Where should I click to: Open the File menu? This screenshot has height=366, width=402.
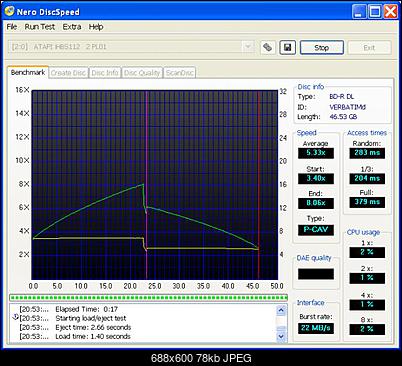[12, 27]
